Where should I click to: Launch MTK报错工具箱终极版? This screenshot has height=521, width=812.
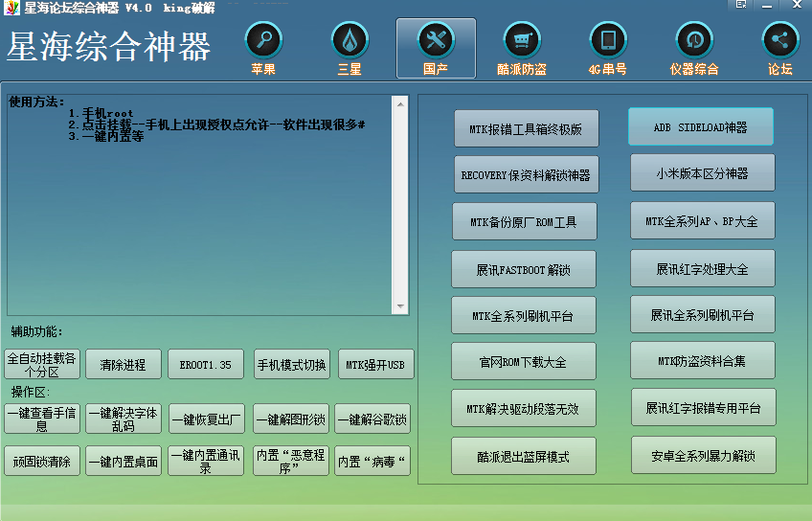pyautogui.click(x=526, y=128)
